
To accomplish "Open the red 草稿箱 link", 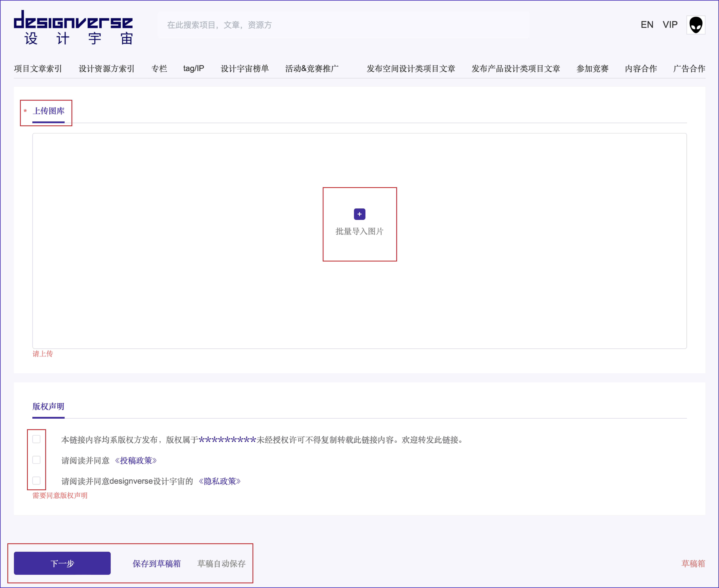I will [693, 564].
